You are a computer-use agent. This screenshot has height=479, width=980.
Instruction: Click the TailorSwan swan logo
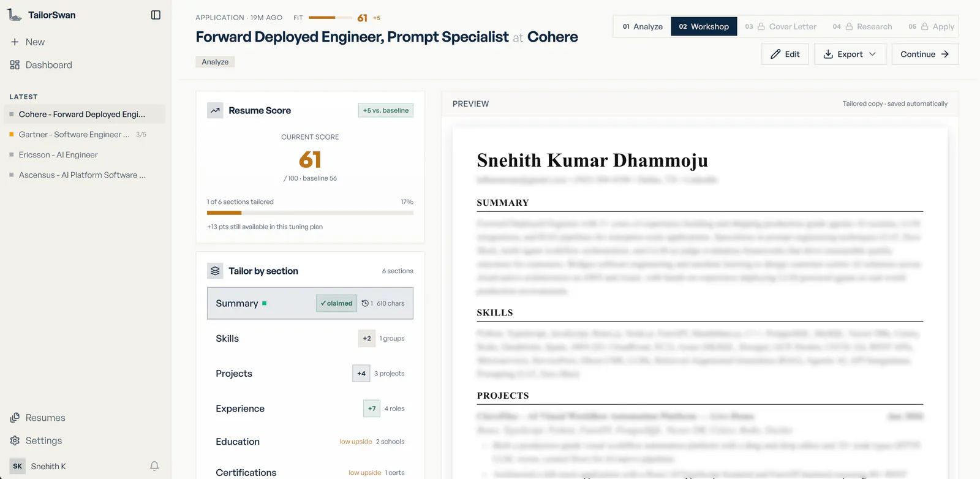[x=15, y=15]
